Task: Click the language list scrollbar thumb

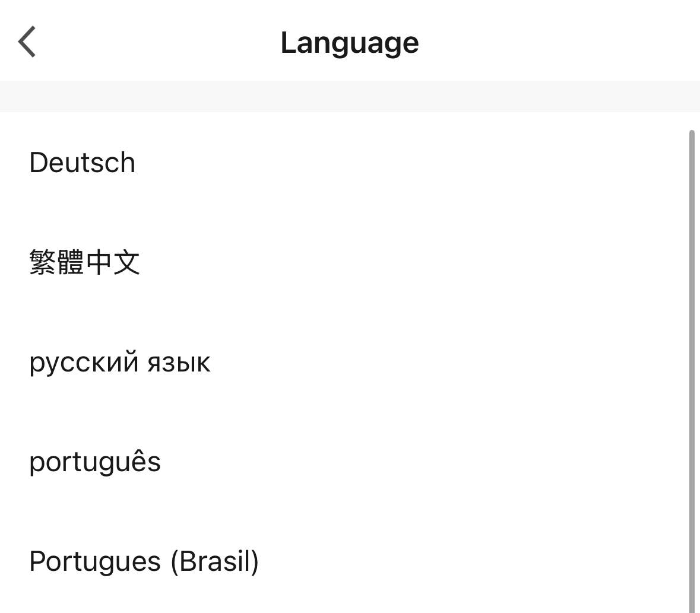Action: pyautogui.click(x=691, y=368)
